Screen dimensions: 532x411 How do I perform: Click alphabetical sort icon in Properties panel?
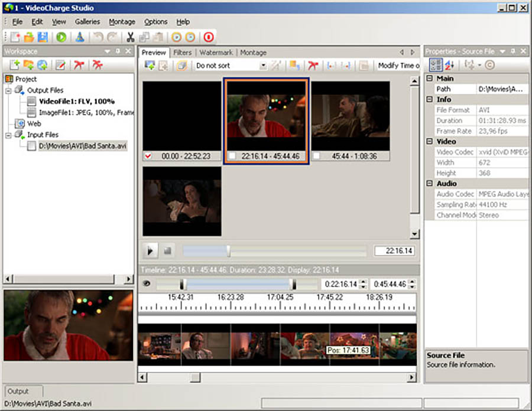450,65
